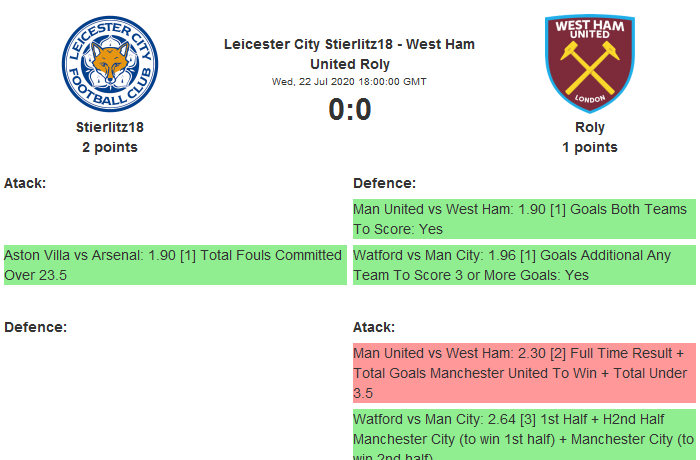
Task: Select the Goals Both Teams To Score bet
Action: click(523, 219)
